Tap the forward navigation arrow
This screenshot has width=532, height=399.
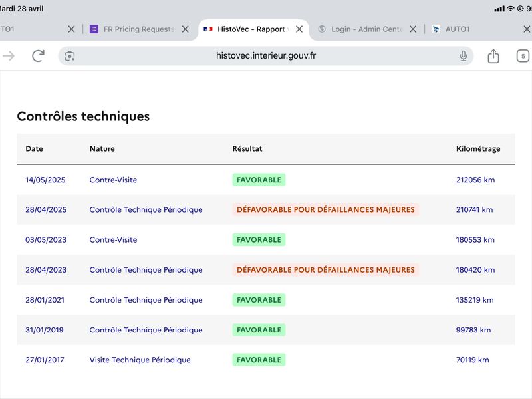point(9,56)
